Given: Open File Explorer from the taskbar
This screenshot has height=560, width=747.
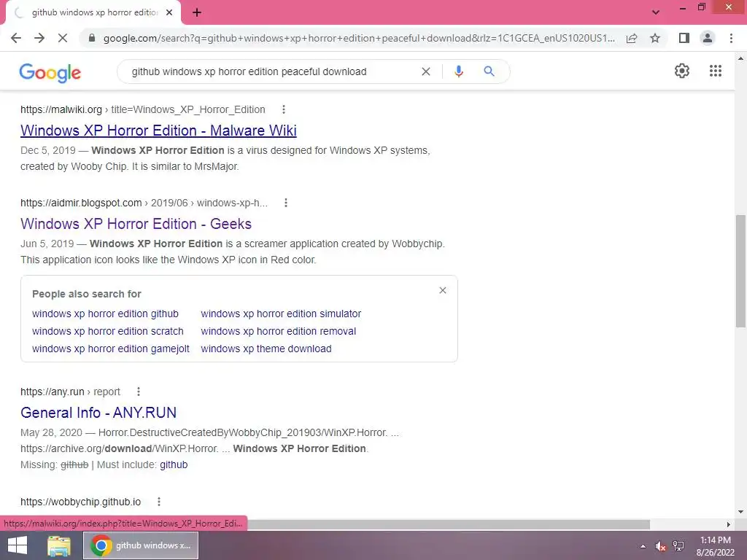Looking at the screenshot, I should pos(59,545).
